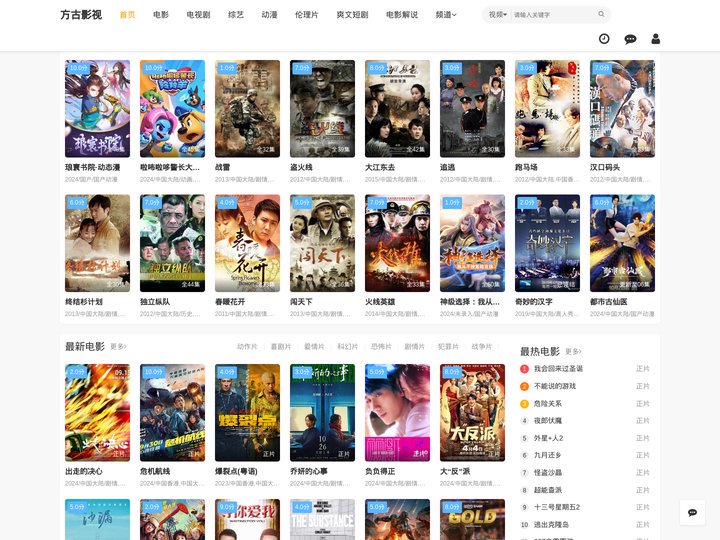Click the 大"反"派 title link
The image size is (720, 540).
(x=455, y=472)
